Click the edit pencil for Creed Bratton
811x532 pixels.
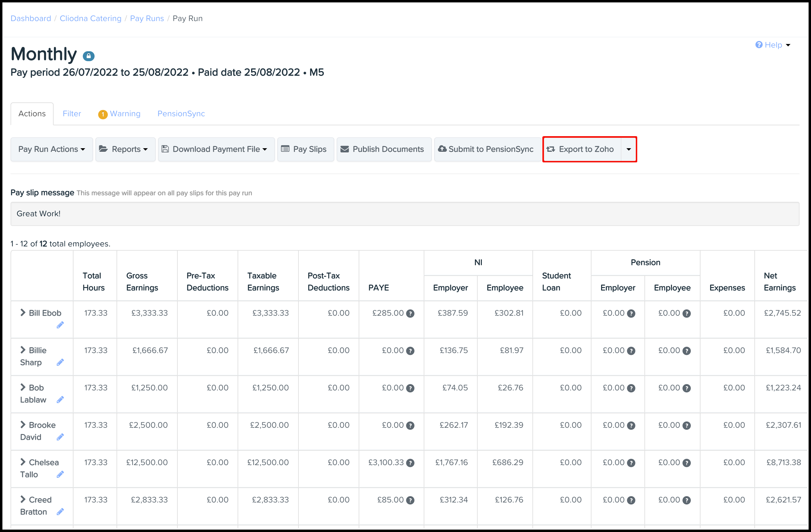pos(60,512)
